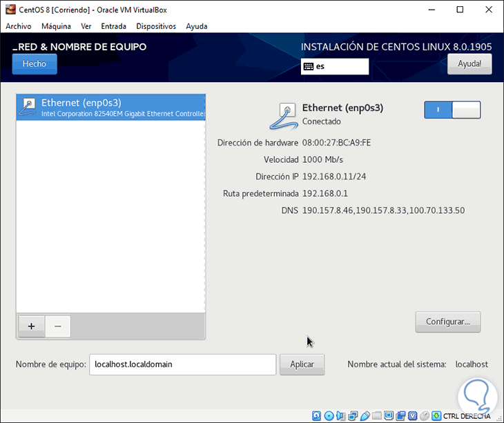Image resolution: width=504 pixels, height=423 pixels.
Task: Open the Entrada menu
Action: [113, 26]
